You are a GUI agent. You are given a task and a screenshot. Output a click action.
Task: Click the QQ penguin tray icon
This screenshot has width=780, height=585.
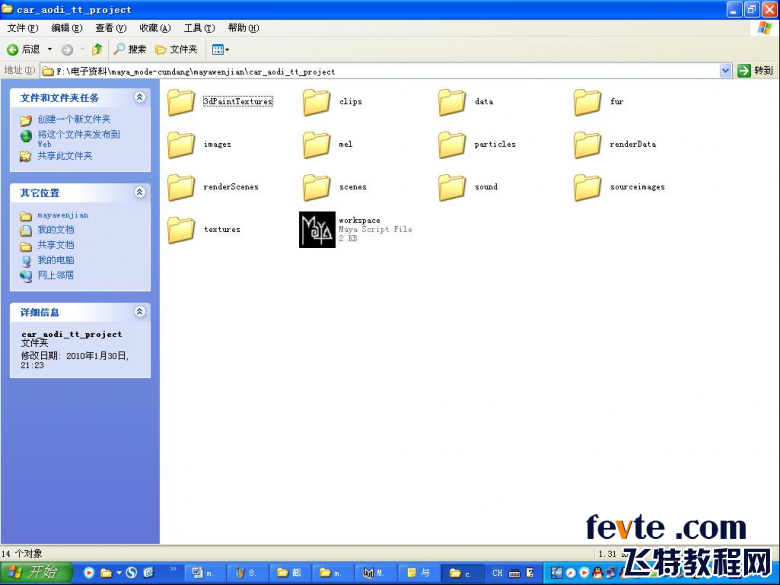point(598,573)
